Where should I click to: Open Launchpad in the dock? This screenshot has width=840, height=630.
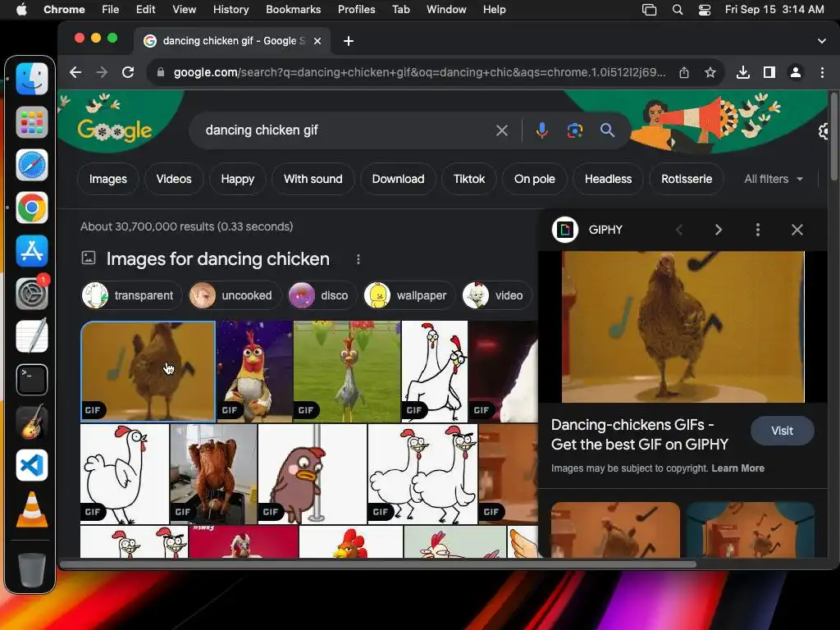(32, 122)
